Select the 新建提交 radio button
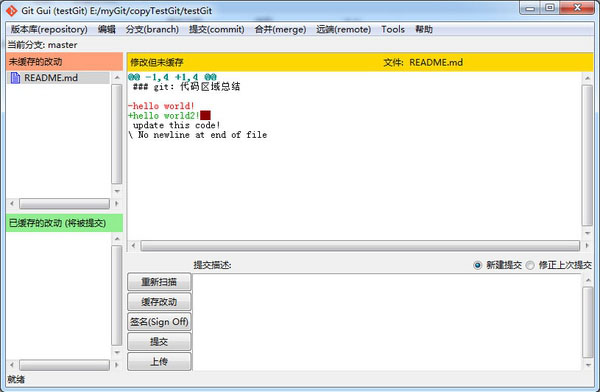The width and height of the screenshot is (600, 392). coord(478,265)
